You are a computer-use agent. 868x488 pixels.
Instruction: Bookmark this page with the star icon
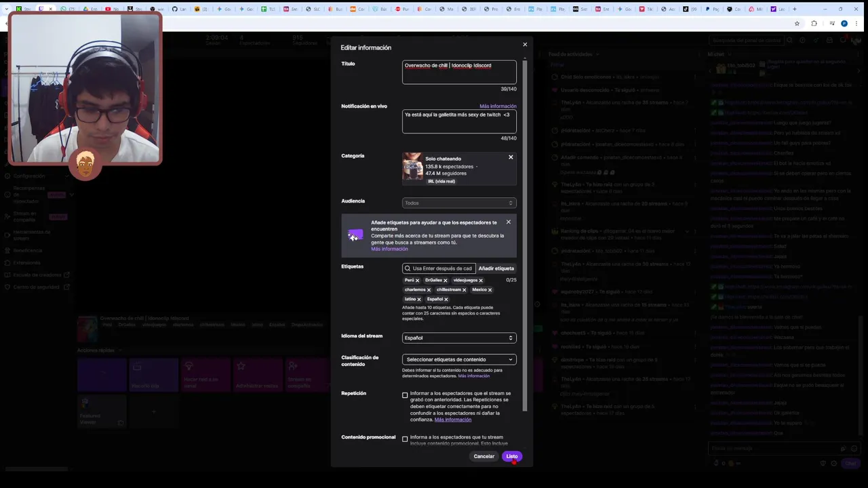(797, 23)
